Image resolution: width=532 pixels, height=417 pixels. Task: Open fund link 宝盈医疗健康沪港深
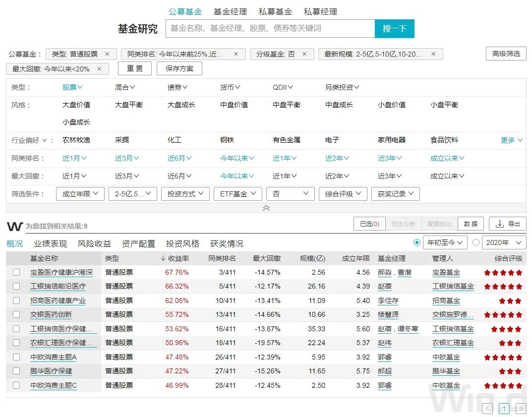click(61, 272)
